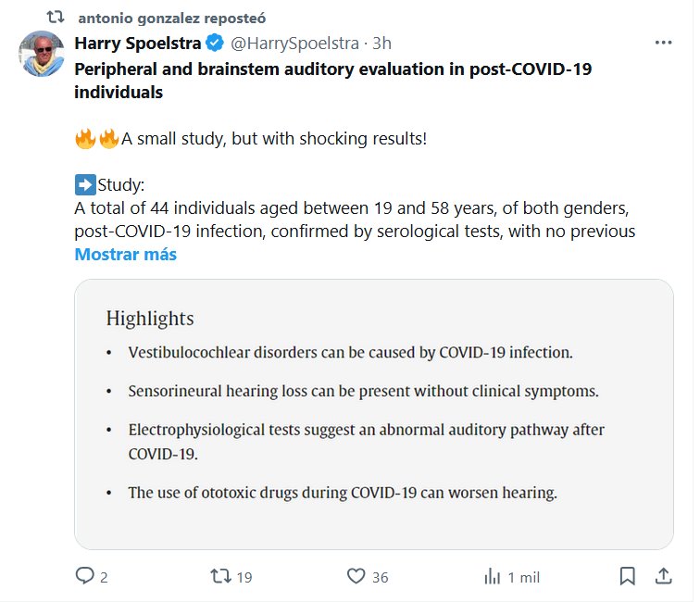
Task: Repost the tweet using the arrows icon
Action: (220, 576)
